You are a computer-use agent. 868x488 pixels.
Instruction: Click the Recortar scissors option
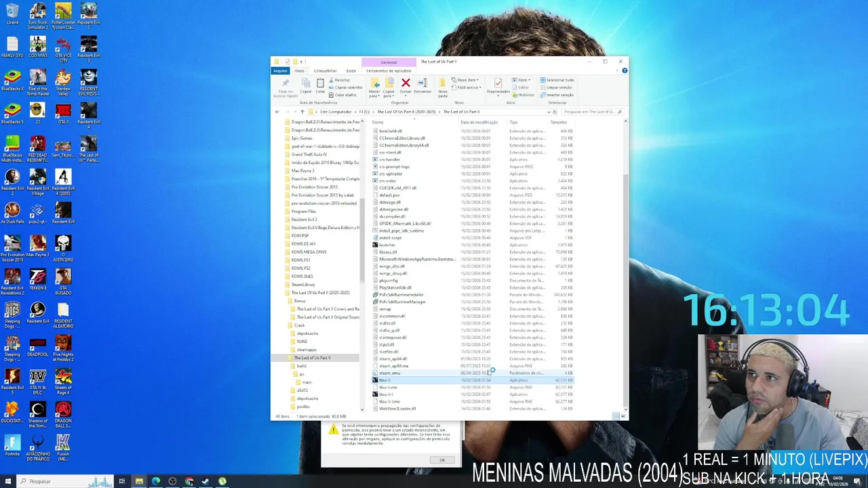340,80
